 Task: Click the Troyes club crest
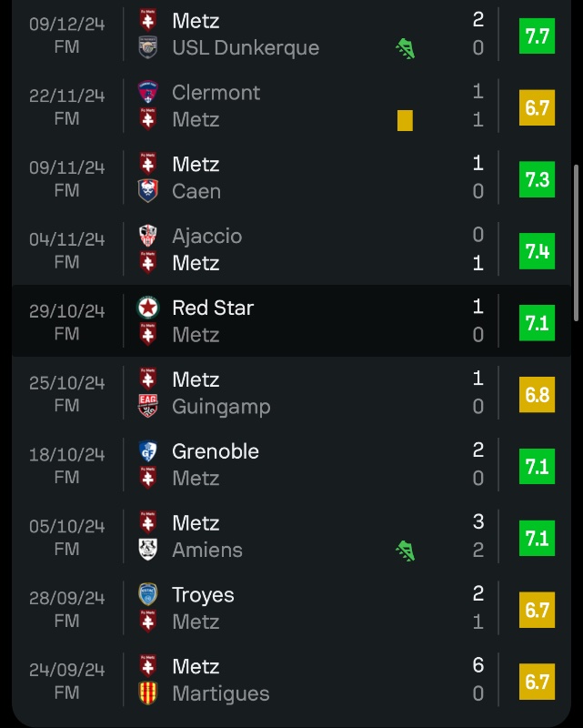tap(147, 595)
